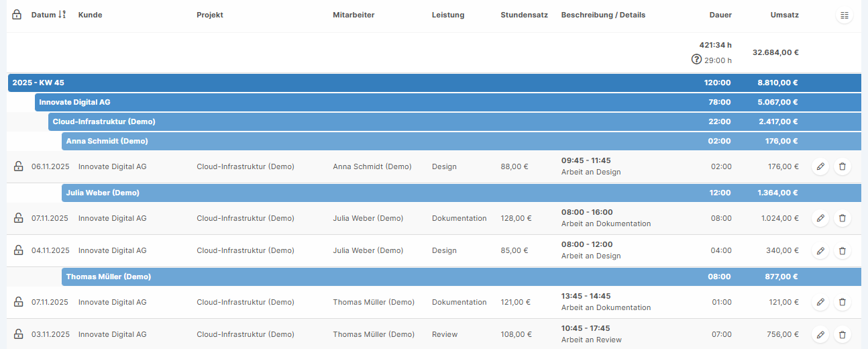
Task: Click the Projekt column header
Action: pos(210,15)
